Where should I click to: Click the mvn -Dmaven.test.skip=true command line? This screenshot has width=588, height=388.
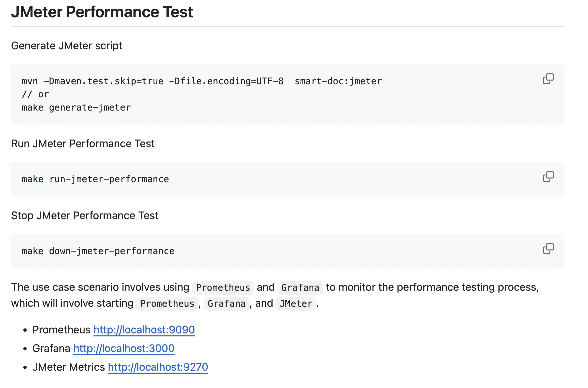pos(152,81)
